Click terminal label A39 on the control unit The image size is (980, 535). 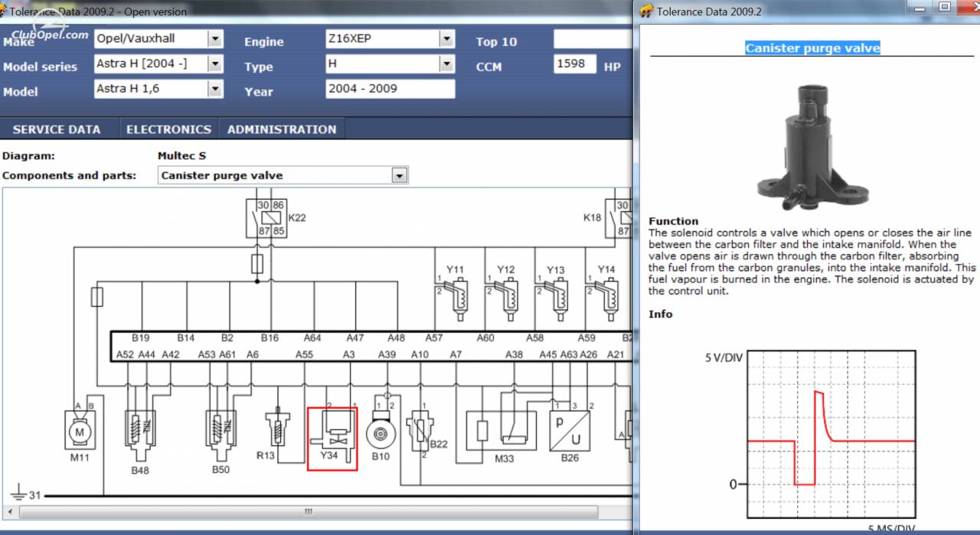(387, 354)
